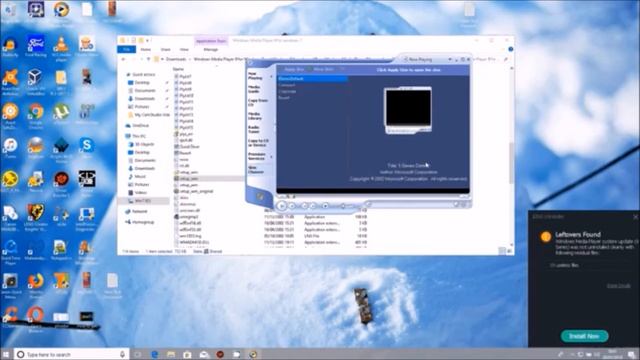640x360 pixels.
Task: Select Compact skin in skin list
Action: point(287,85)
